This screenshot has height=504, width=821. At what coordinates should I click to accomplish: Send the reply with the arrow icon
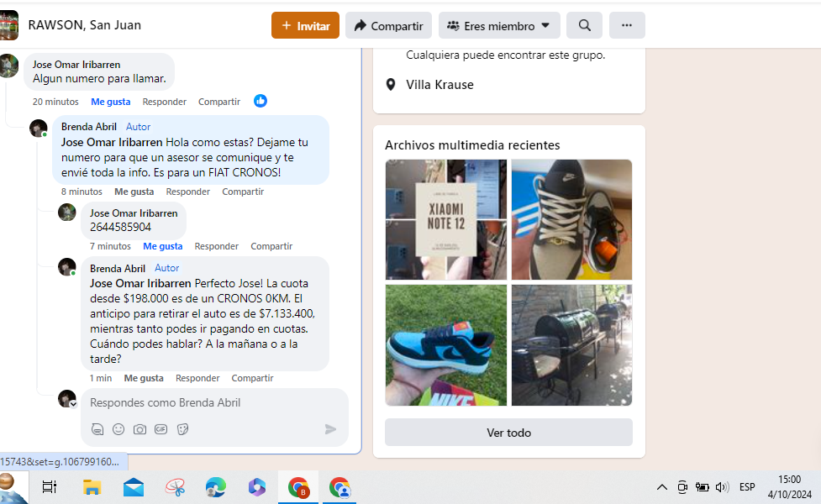point(330,430)
